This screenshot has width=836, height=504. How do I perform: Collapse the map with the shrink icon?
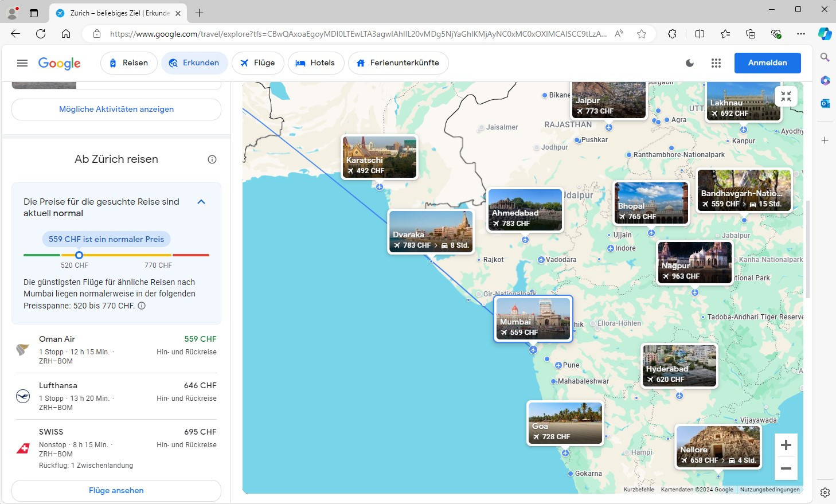[x=786, y=96]
